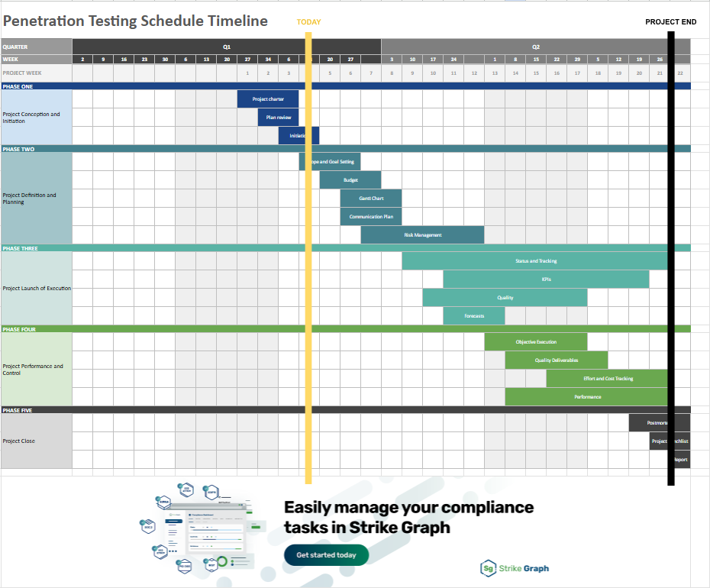Click the GDPR compliance badge icon
The width and height of the screenshot is (710, 588).
211,492
